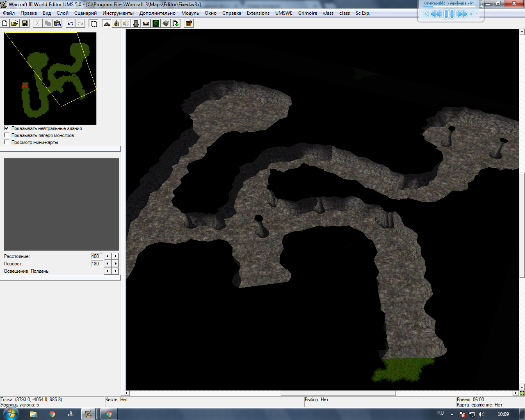Open the Windows Start menu

[x=11, y=413]
